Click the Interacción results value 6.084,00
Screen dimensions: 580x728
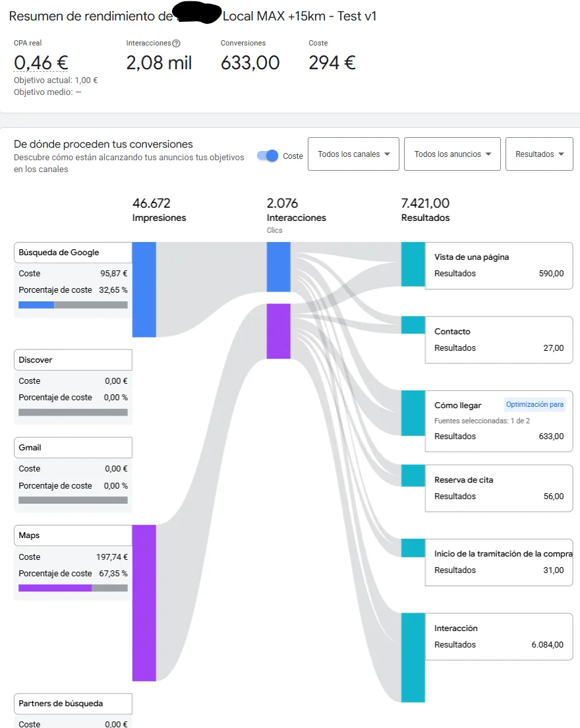click(548, 644)
